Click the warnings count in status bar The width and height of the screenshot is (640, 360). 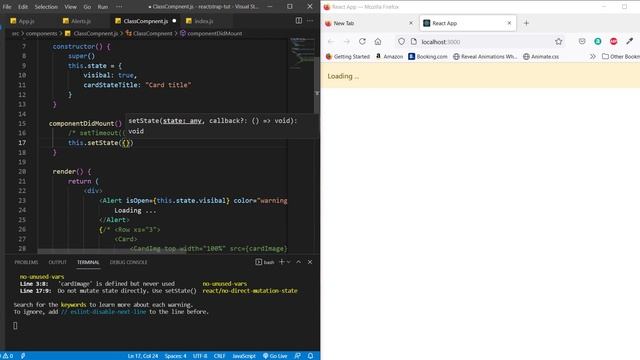tap(8, 356)
